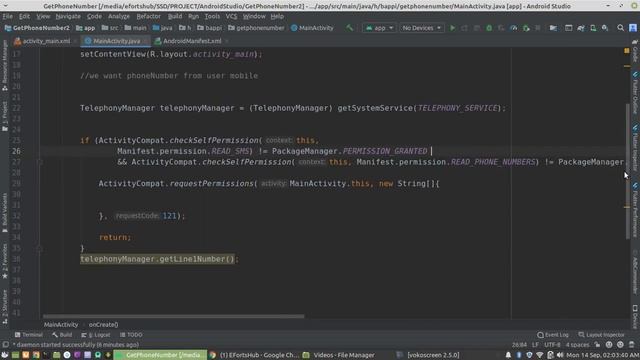This screenshot has width=640, height=360.
Task: Open the Project Structure icon in toolbar
Action: pyautogui.click(x=553, y=28)
